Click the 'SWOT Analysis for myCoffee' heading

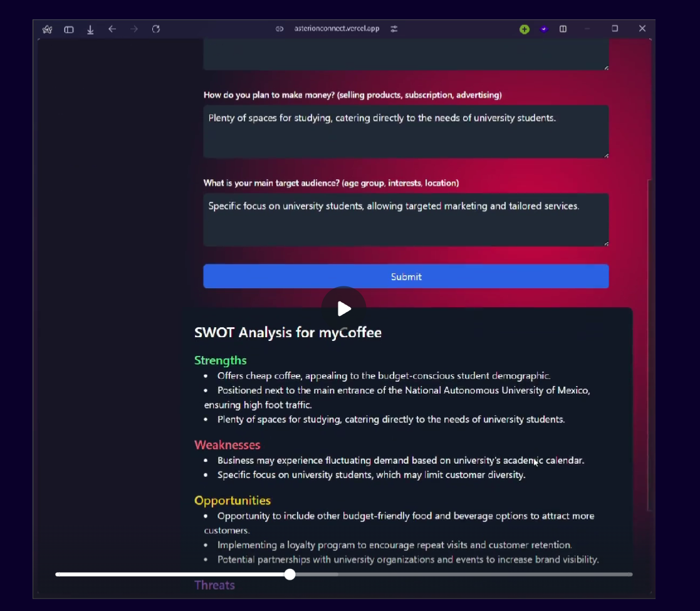(x=288, y=333)
